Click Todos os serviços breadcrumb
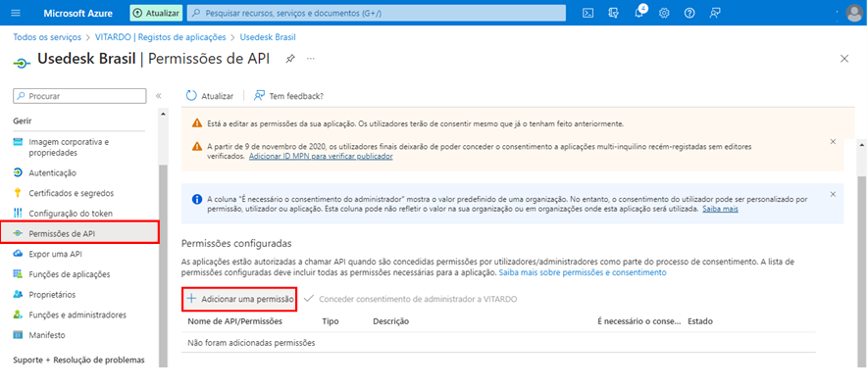 47,37
